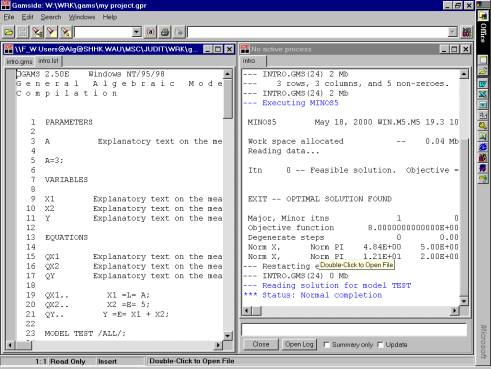Click the third flashlight search toolbar icon
Screen dimensions: 491x369
tap(66, 32)
